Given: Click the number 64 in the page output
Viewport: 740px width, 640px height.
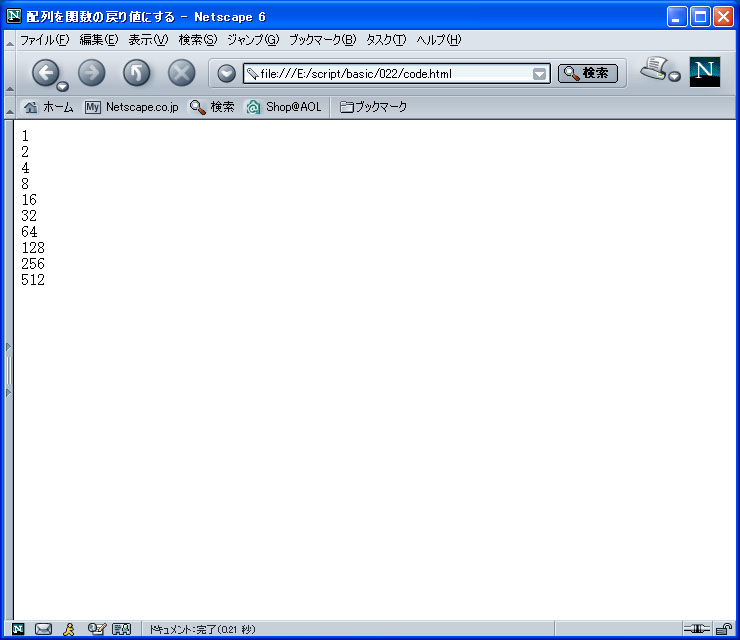Looking at the screenshot, I should click(29, 232).
